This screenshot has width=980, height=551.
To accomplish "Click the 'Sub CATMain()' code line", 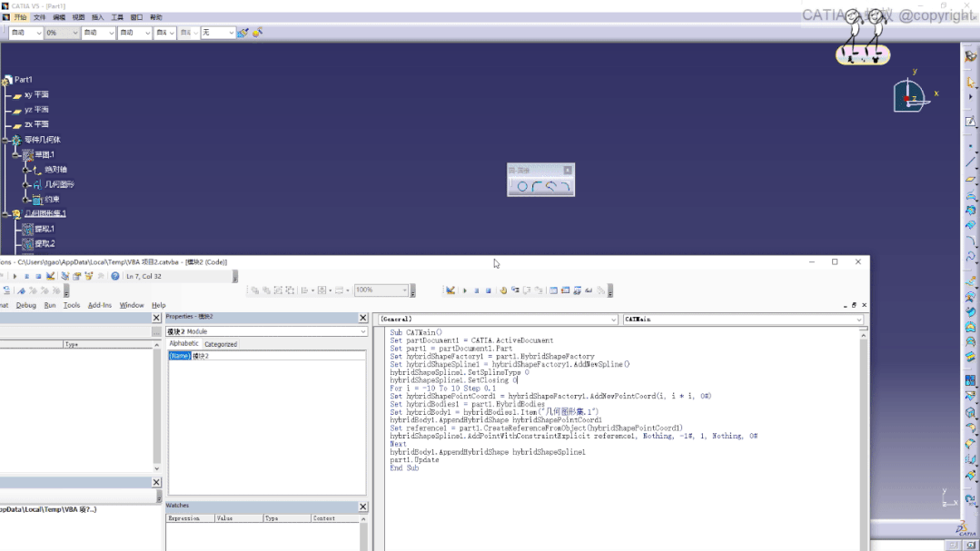I will coord(416,332).
